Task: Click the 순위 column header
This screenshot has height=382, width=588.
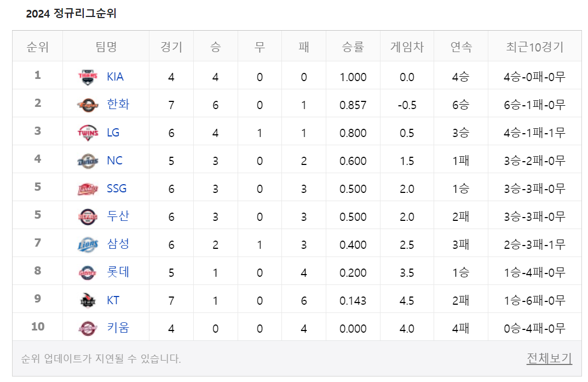Action: pyautogui.click(x=38, y=47)
